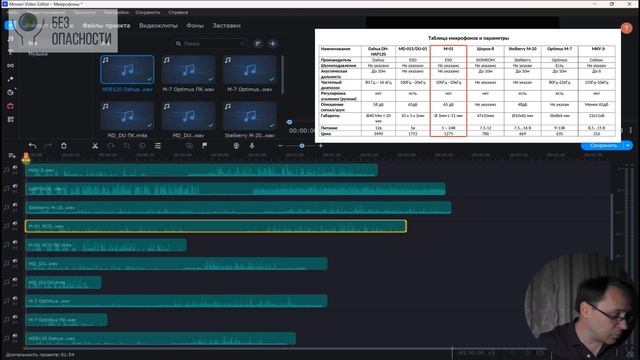This screenshot has height=360, width=640.
Task: Click the media bin sort icon
Action: [x=258, y=44]
